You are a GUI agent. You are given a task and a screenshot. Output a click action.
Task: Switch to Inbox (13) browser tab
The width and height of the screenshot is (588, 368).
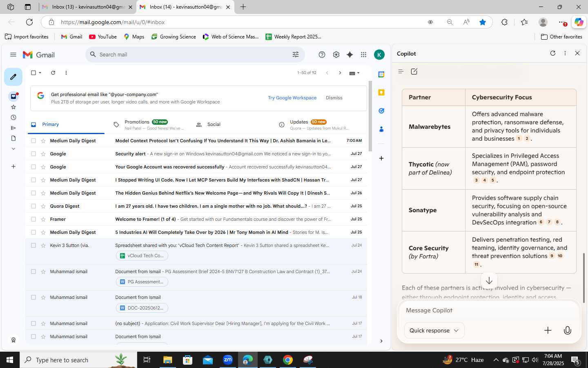click(88, 7)
